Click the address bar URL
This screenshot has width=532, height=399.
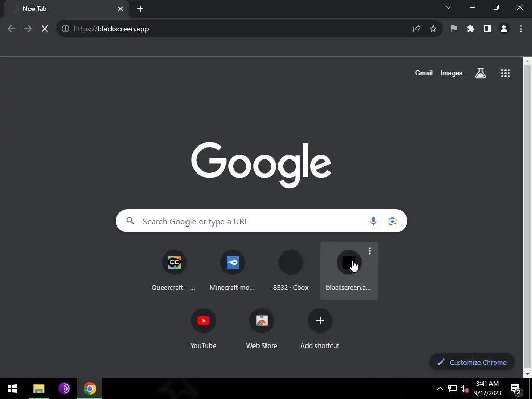[111, 29]
